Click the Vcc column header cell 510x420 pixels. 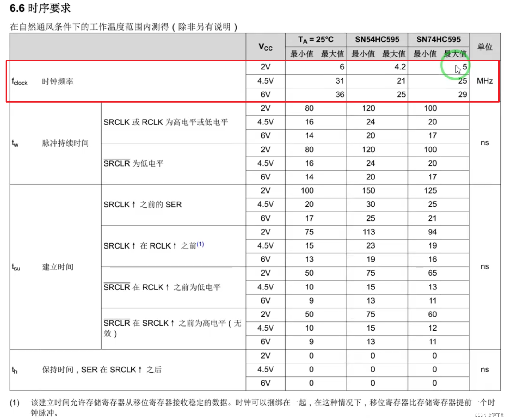pyautogui.click(x=265, y=47)
